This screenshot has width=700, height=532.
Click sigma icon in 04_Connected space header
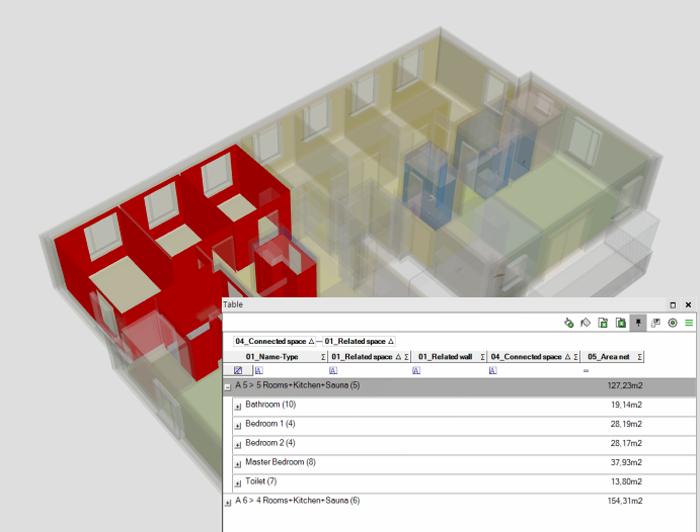click(x=575, y=357)
